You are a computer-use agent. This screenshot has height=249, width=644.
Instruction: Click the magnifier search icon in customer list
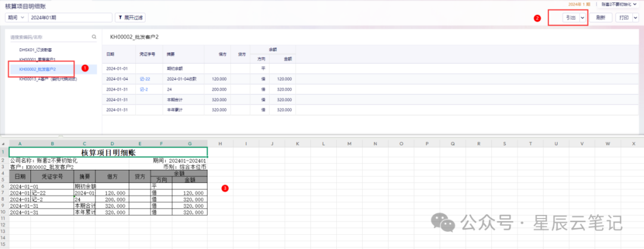point(94,37)
